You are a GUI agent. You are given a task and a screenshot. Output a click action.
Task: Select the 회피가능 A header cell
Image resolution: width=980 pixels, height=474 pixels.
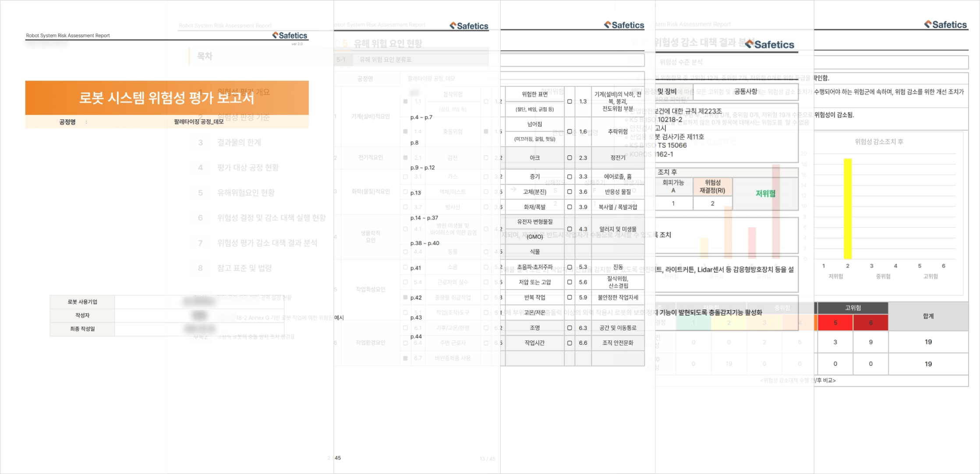coord(673,186)
